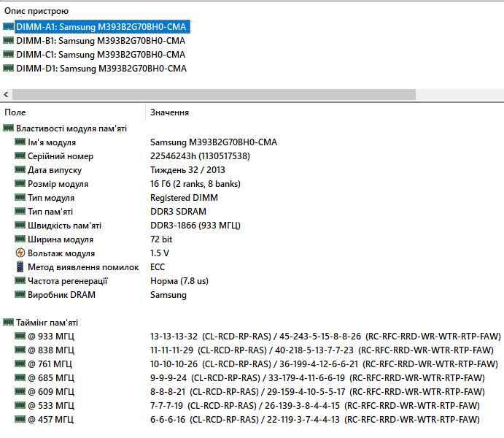Select DIMM-C1: Samsung M393B2G70BH0-CMA
Viewport: 504px width, 438px height.
[x=101, y=55]
